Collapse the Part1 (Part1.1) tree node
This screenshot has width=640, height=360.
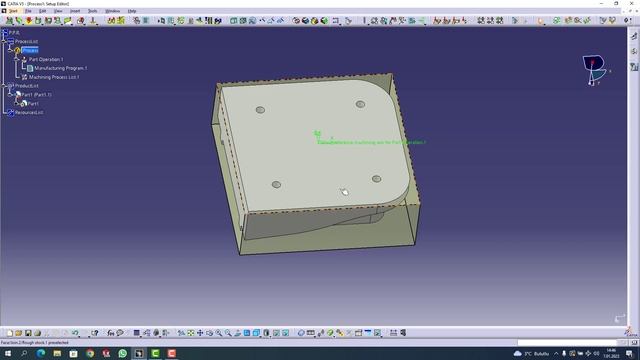[11, 95]
